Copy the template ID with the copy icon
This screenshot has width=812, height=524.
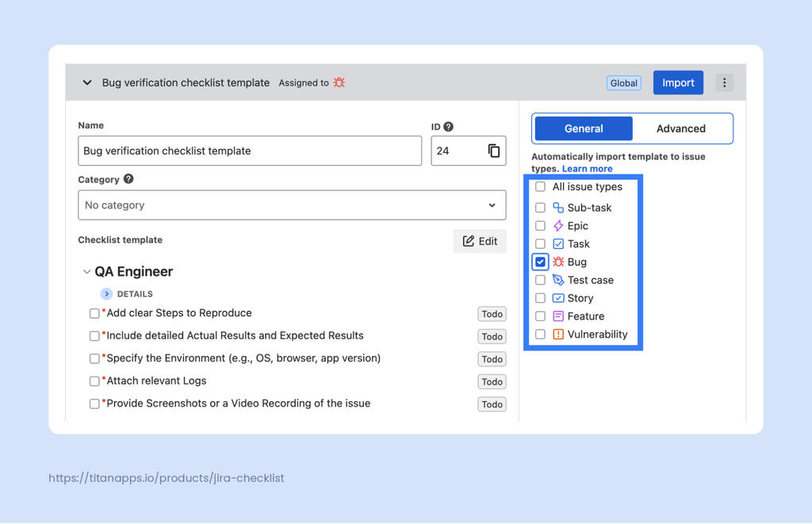click(493, 151)
